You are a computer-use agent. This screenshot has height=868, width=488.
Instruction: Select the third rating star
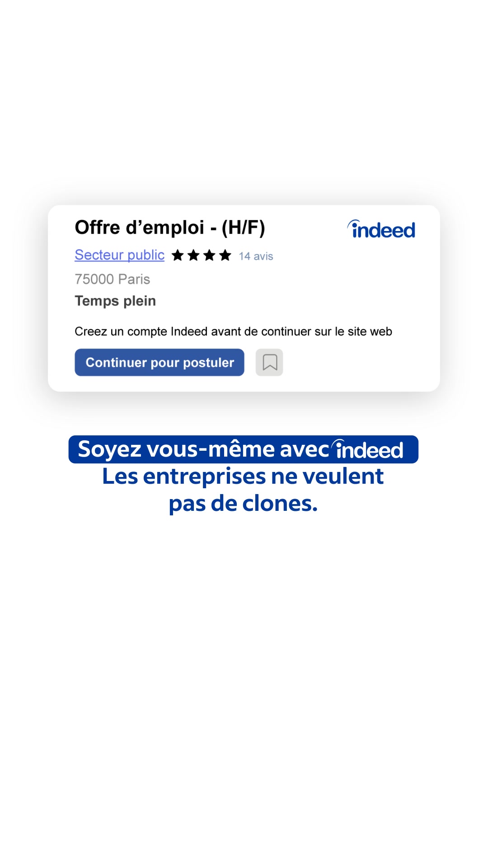pos(210,256)
